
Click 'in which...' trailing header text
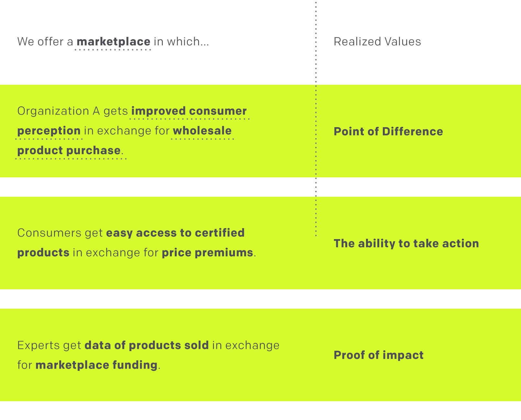point(181,42)
